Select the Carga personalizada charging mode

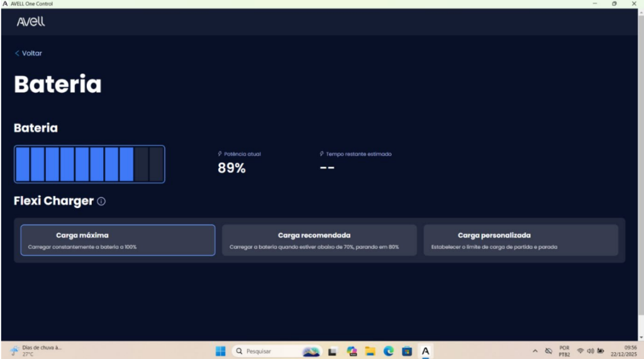(x=521, y=240)
